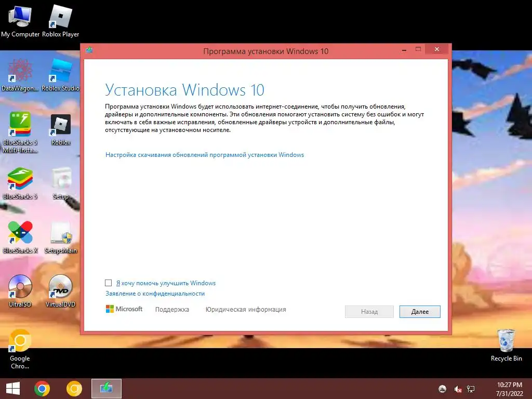Enable 'Я хочу помочь улучшить Windows' checkbox
The height and width of the screenshot is (399, 532).
pyautogui.click(x=108, y=283)
